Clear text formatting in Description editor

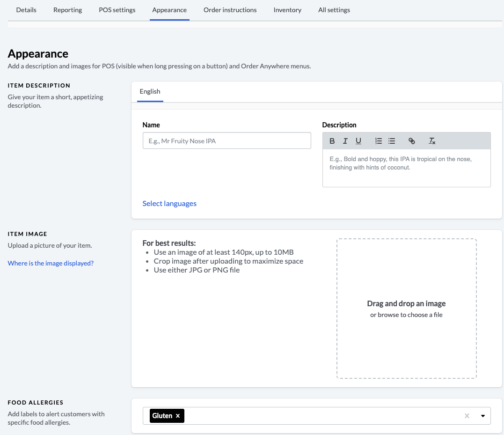click(432, 141)
